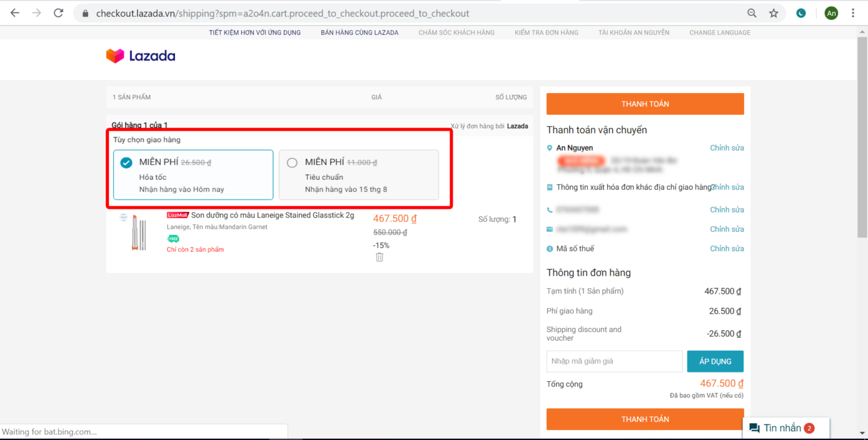Click 'Tạm tính (1 Sản phẩm)' label
The width and height of the screenshot is (868, 440).
coord(585,291)
